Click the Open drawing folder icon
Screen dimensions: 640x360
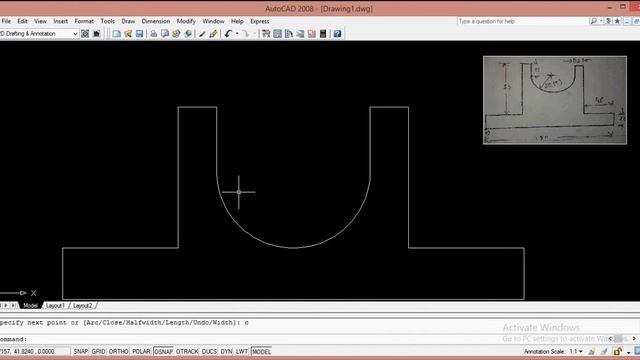click(x=128, y=34)
